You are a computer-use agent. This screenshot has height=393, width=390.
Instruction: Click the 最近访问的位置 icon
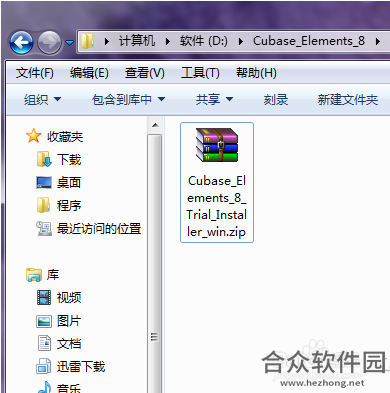pos(44,228)
